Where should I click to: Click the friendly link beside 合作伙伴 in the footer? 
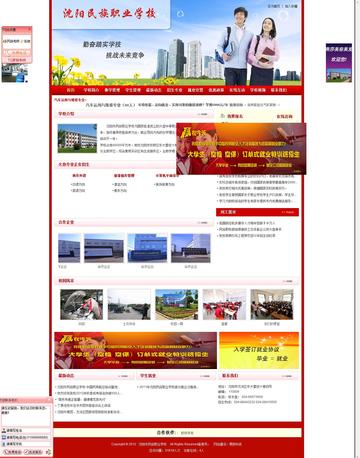tap(187, 433)
